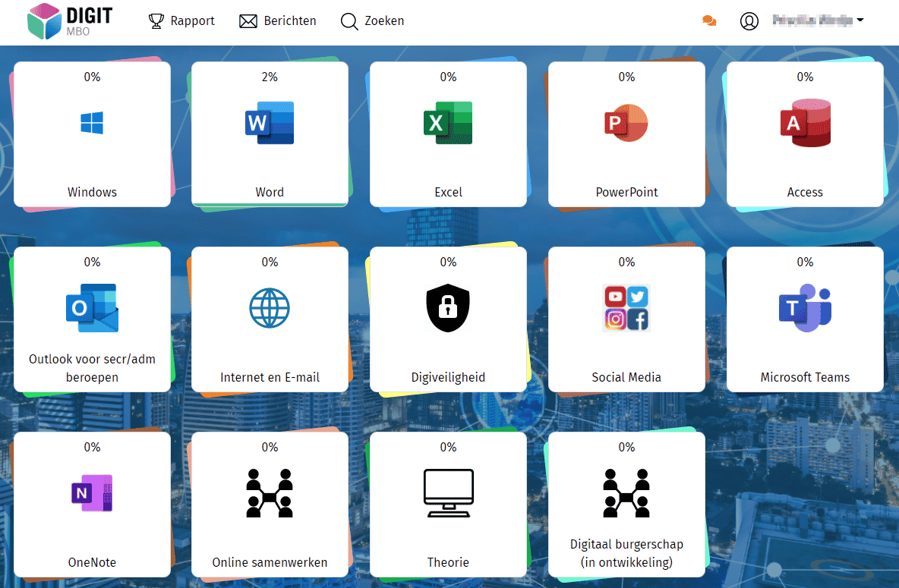Click the 'Excel' tile label
Screen dimensions: 899x588
coord(448,192)
